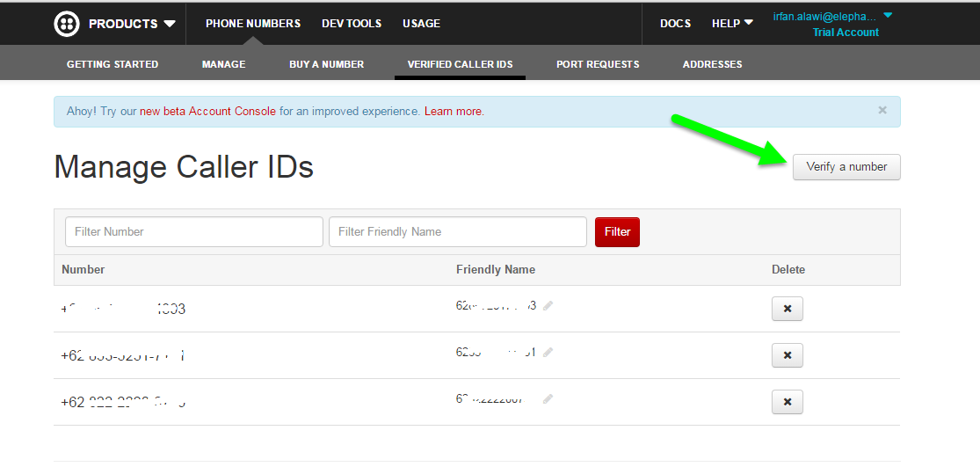Switch to MANAGE tab
Image resolution: width=980 pixels, height=467 pixels.
(224, 64)
